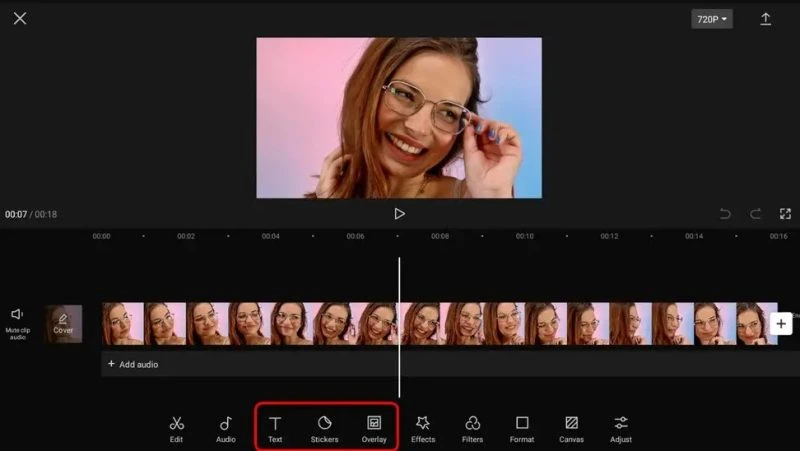Click the video preview image
This screenshot has width=800, height=451.
point(399,118)
